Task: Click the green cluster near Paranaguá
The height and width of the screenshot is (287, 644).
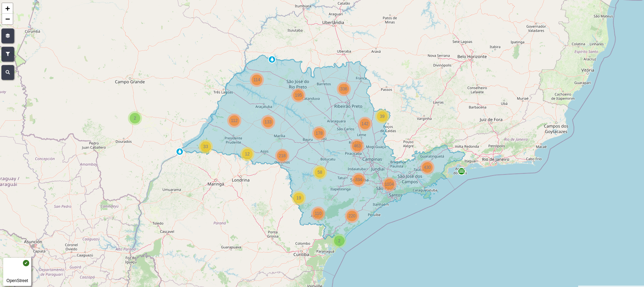Action: click(339, 241)
